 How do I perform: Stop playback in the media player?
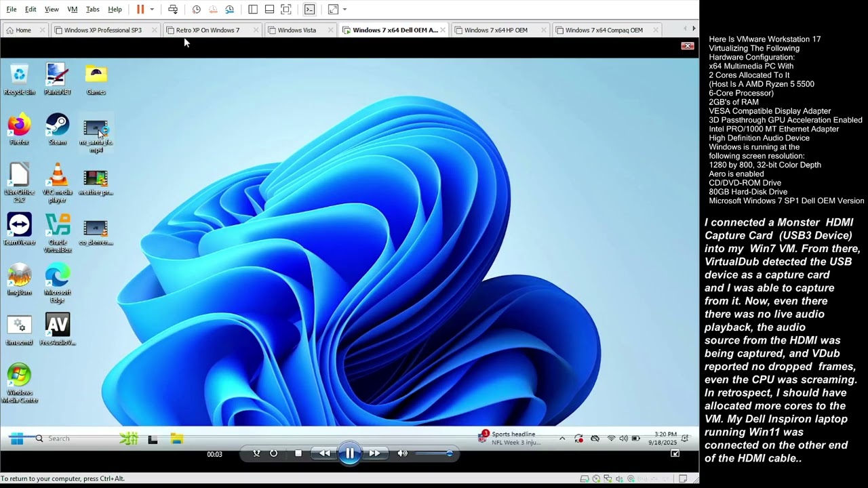[298, 453]
